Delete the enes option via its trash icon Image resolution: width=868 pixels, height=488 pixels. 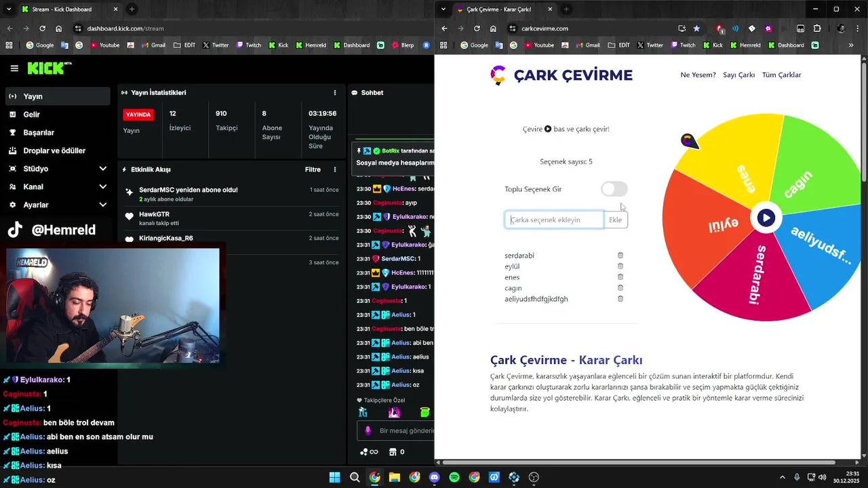click(x=620, y=277)
